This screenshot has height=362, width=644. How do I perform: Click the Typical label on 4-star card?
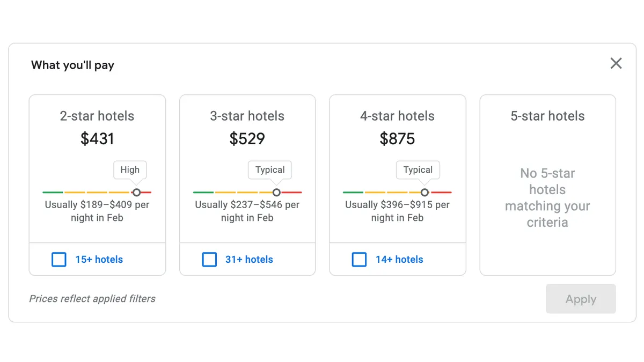click(x=418, y=170)
